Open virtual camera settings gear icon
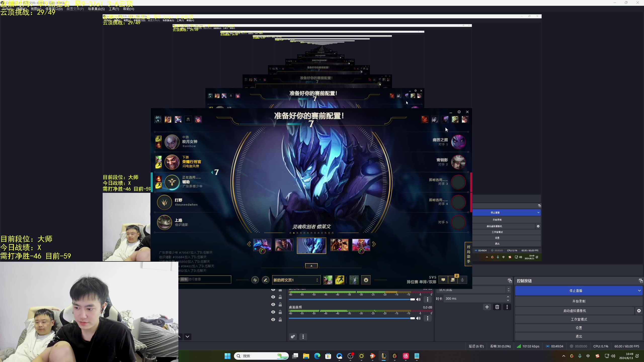644x362 pixels. coord(639,311)
